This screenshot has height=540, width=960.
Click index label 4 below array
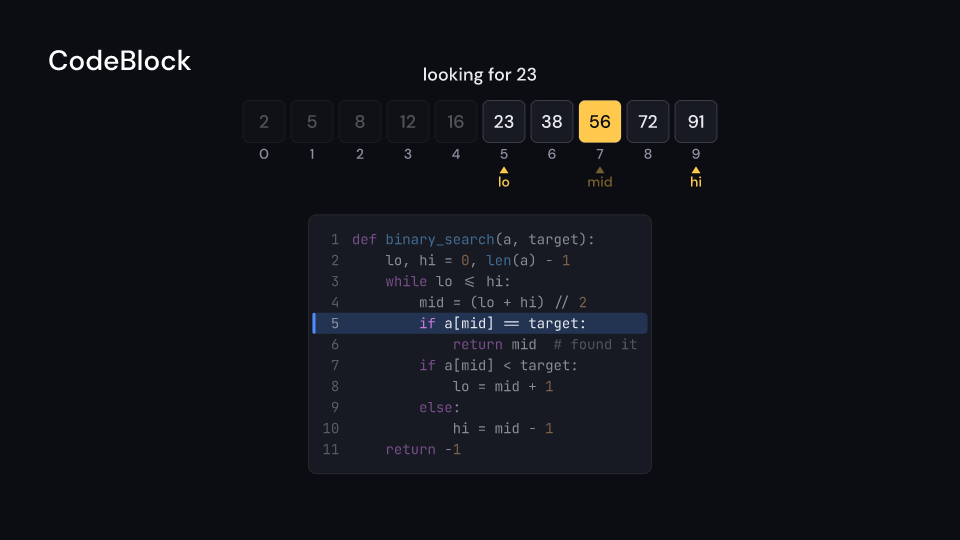pos(456,154)
